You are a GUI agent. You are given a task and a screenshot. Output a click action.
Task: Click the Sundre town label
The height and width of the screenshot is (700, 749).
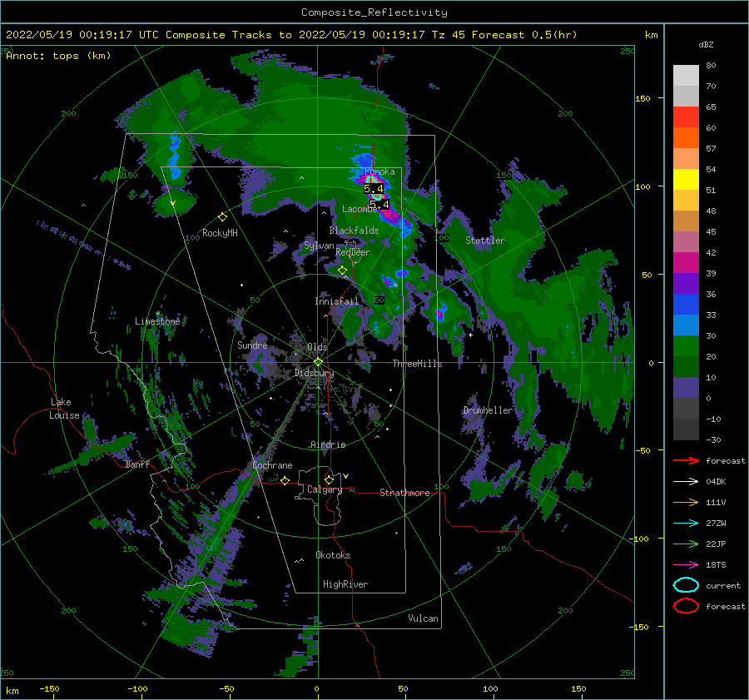pos(252,345)
